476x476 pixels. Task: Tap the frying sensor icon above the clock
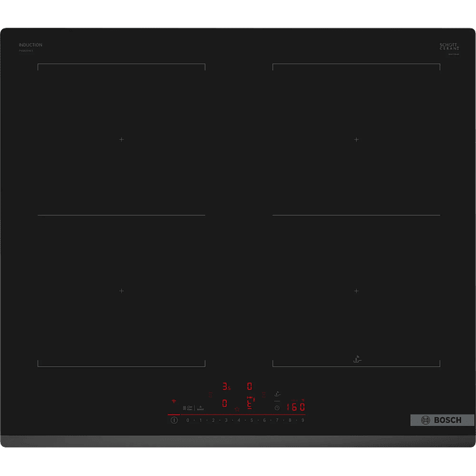coord(277,393)
